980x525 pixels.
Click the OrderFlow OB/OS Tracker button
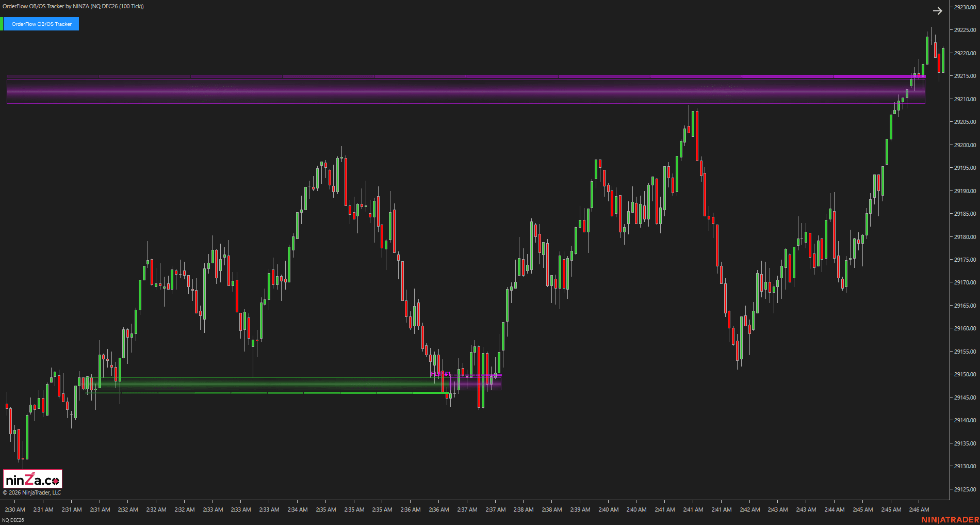41,24
